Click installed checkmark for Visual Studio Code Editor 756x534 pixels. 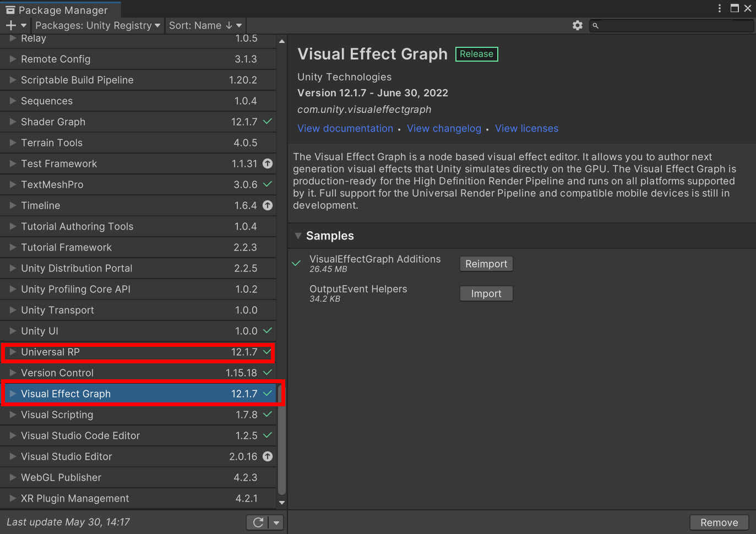(x=268, y=435)
